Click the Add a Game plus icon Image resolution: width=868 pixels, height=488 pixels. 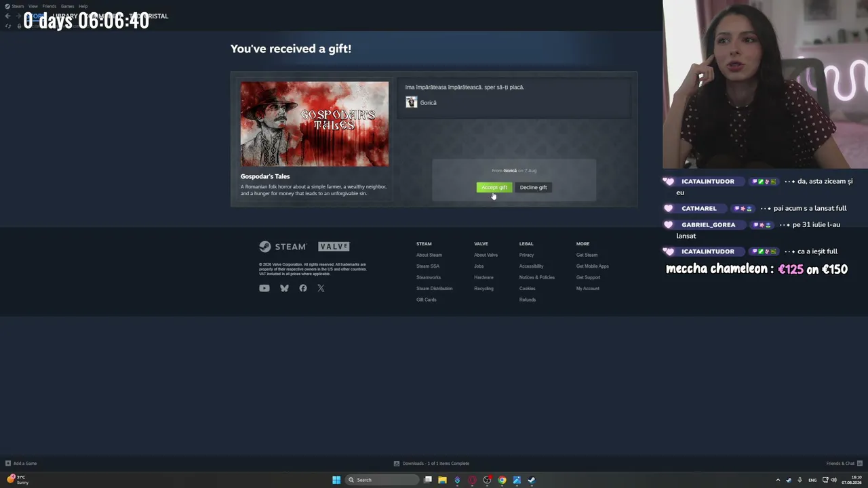tap(8, 464)
